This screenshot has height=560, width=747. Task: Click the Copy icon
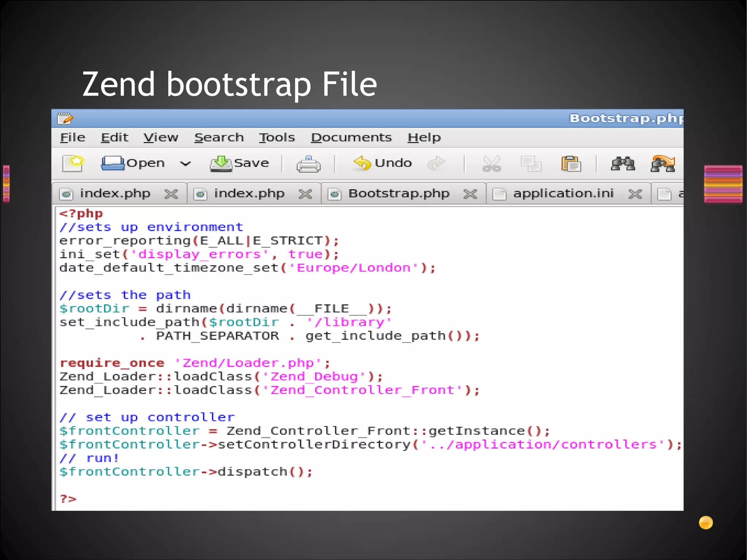(x=531, y=163)
